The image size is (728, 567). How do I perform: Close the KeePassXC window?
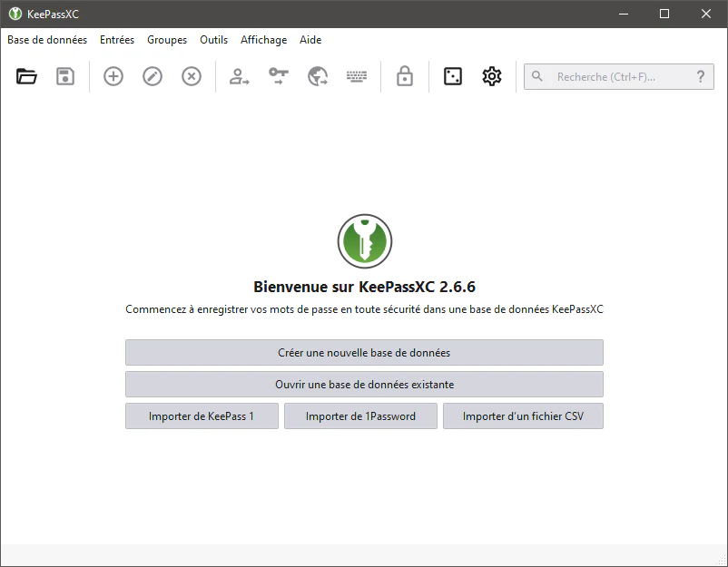pos(705,14)
